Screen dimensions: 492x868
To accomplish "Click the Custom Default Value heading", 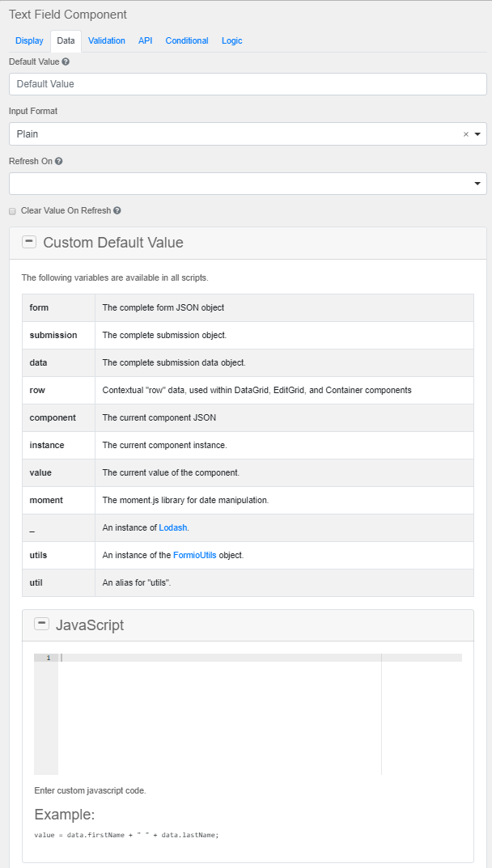I will [113, 243].
